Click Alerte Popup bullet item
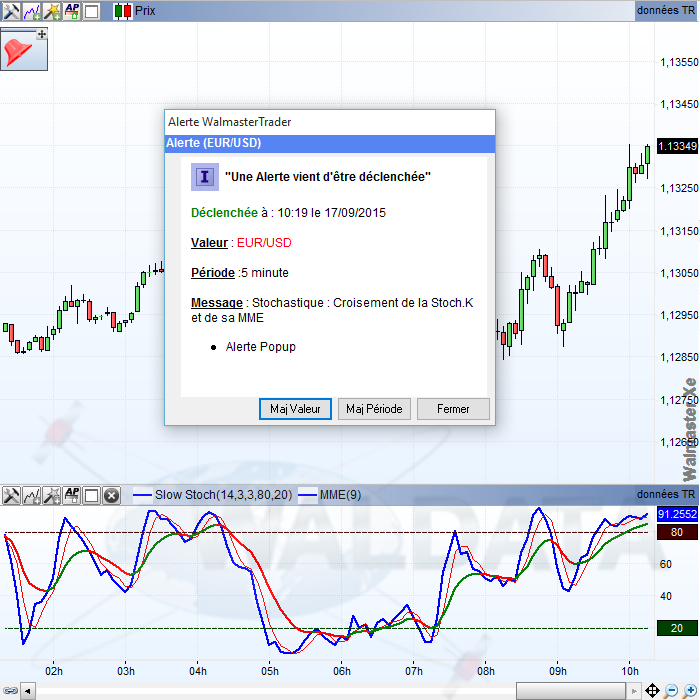The image size is (700, 700). click(x=261, y=347)
